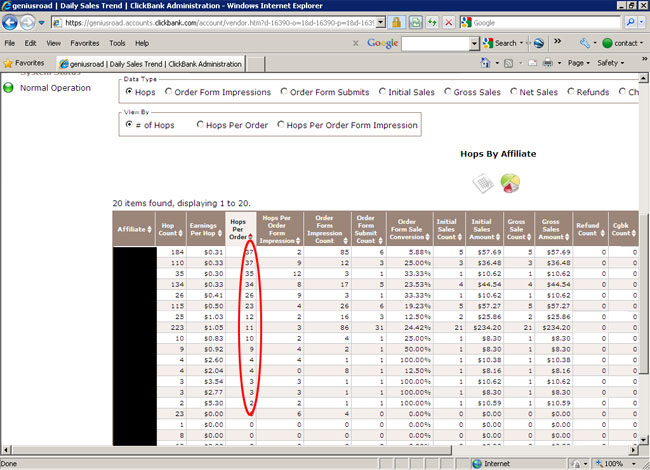Click the security lock icon by address bar
The width and height of the screenshot is (650, 470).
[397, 22]
